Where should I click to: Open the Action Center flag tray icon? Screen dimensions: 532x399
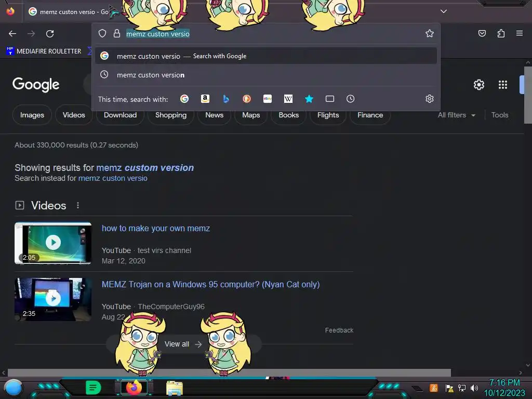coord(449,388)
